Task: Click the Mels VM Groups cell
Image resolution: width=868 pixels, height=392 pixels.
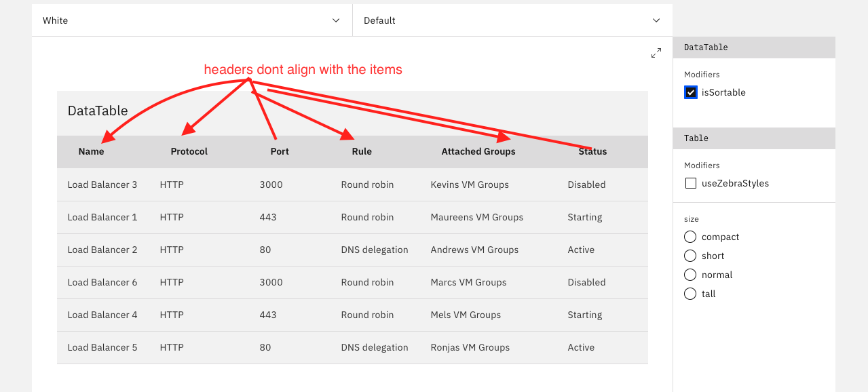Action: 466,315
